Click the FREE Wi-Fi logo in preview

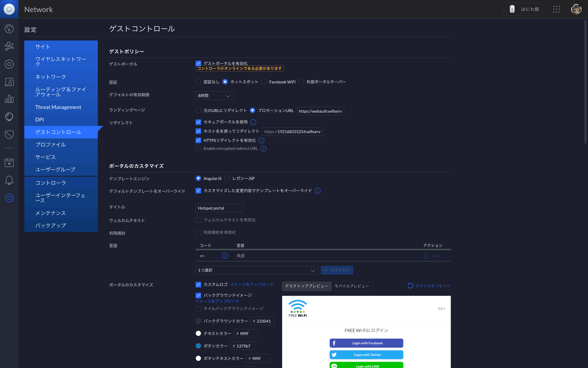coord(298,308)
